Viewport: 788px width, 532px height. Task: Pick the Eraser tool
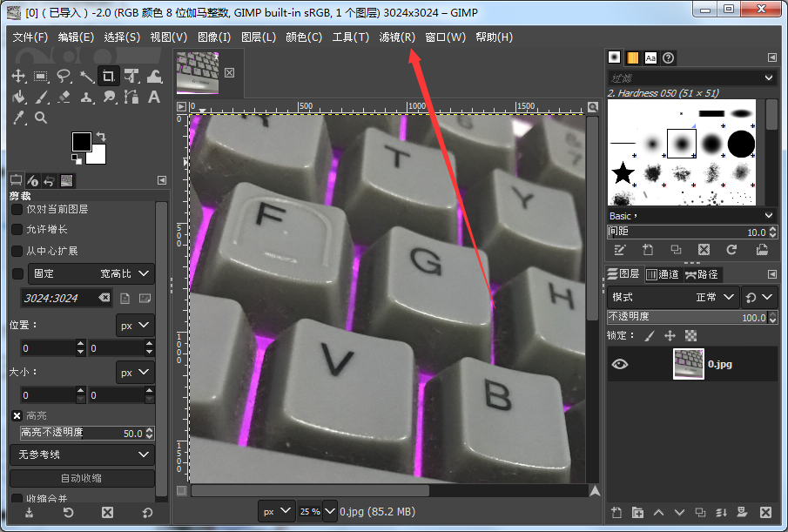(64, 97)
